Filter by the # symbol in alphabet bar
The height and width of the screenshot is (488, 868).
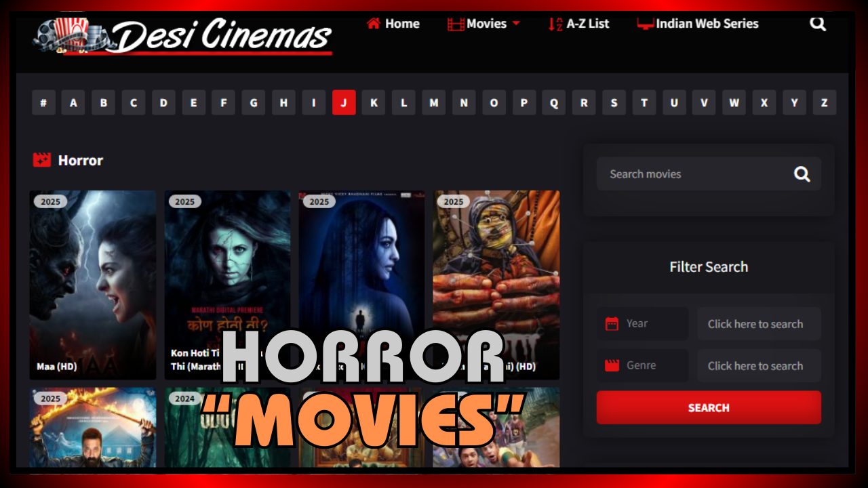click(43, 103)
